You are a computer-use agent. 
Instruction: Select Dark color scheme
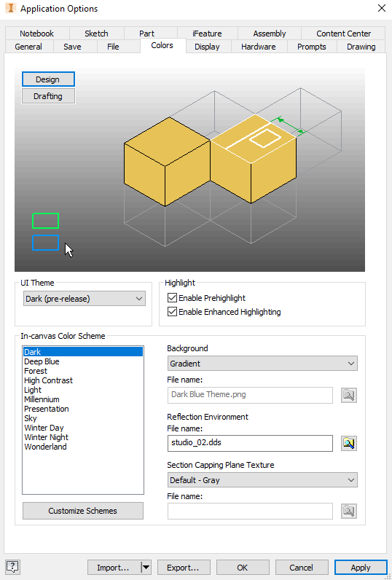(x=83, y=352)
